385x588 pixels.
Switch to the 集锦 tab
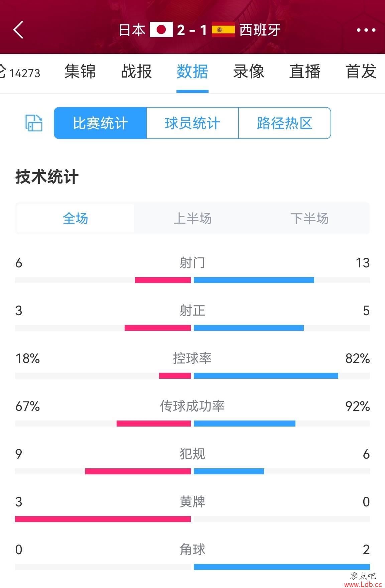(80, 72)
